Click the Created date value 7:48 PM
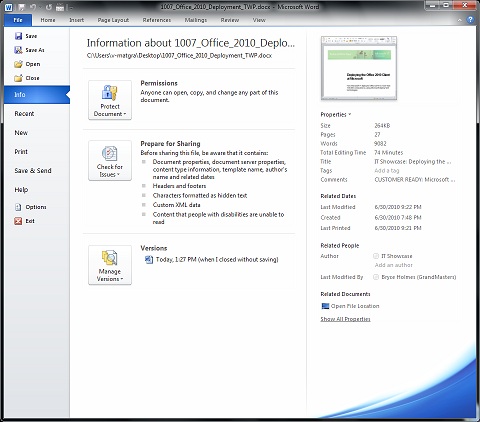The width and height of the screenshot is (480, 422). pos(398,218)
